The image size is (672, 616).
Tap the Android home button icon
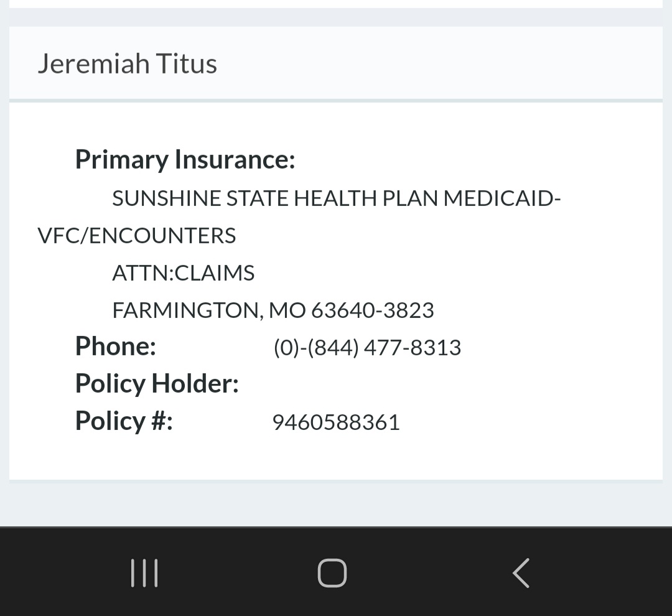click(332, 572)
